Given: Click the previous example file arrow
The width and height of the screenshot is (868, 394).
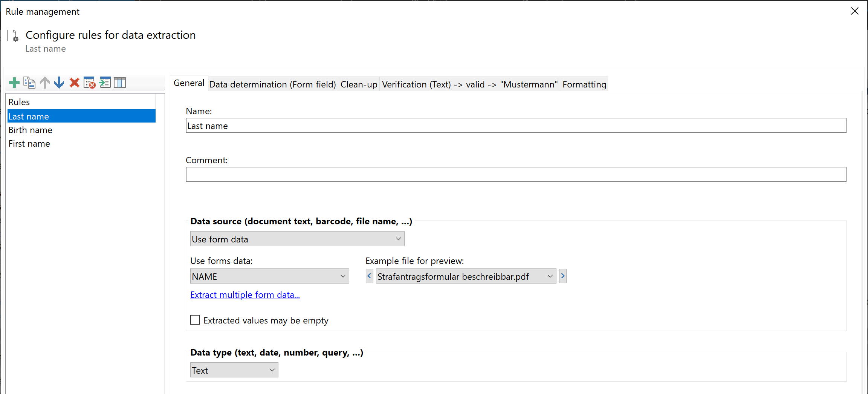Looking at the screenshot, I should pos(369,276).
